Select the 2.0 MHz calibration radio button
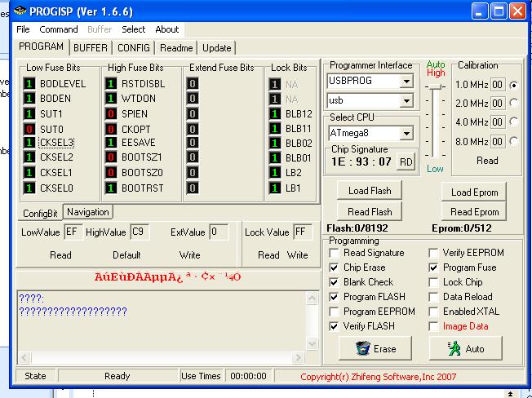The image size is (532, 398). coord(514,103)
